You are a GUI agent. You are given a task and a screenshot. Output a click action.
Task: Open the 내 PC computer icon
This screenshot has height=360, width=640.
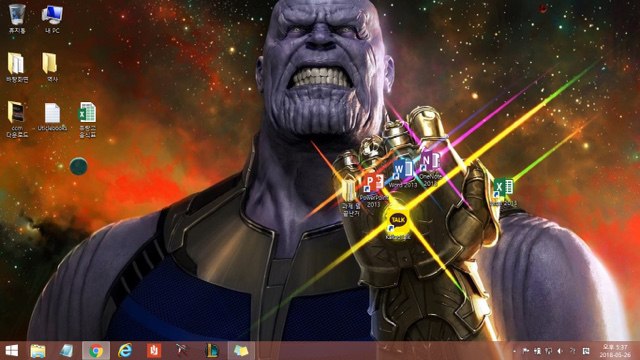click(52, 18)
